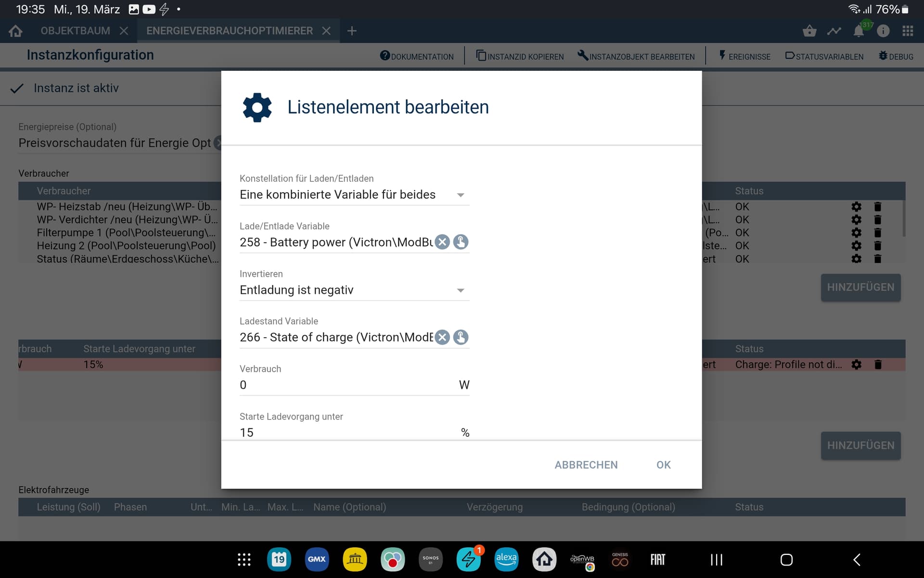
Task: Edit the Filterpumpe 1 row via gear
Action: click(856, 233)
